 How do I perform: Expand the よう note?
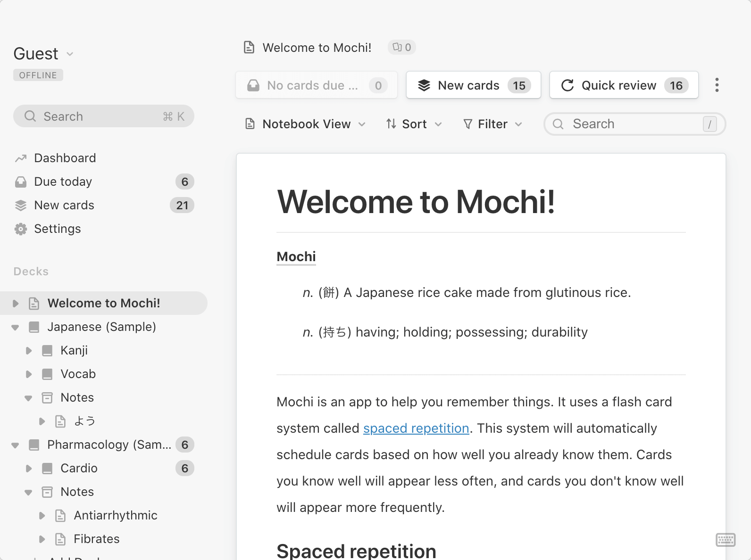tap(42, 421)
